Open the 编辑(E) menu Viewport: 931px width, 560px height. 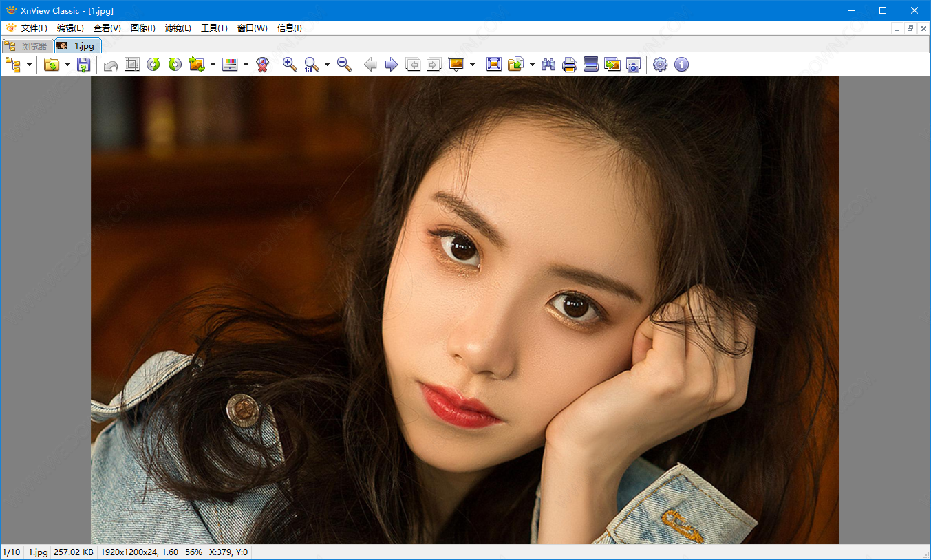point(70,28)
